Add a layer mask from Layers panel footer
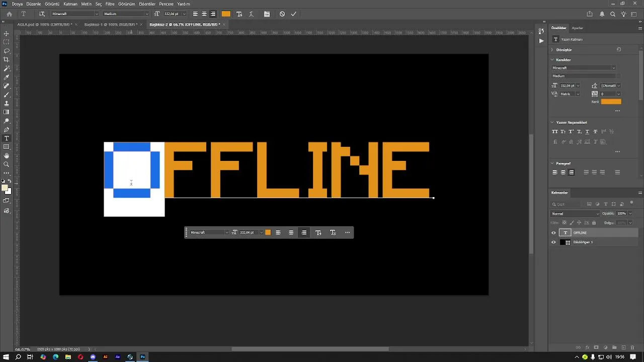The height and width of the screenshot is (362, 644). (x=596, y=347)
